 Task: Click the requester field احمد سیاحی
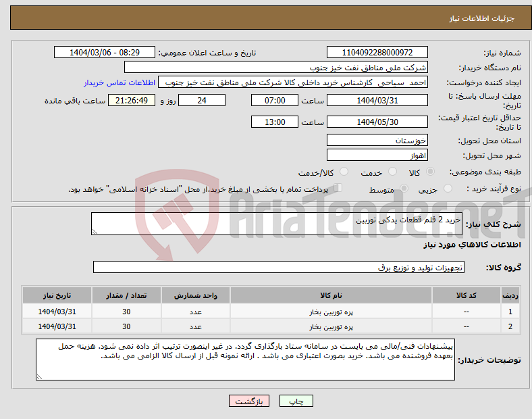pos(293,82)
